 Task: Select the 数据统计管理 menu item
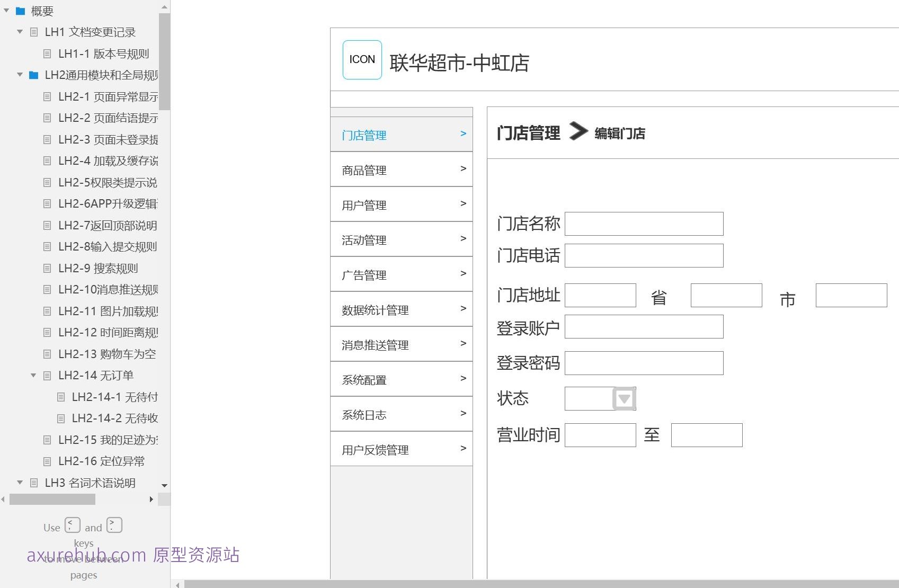(402, 309)
